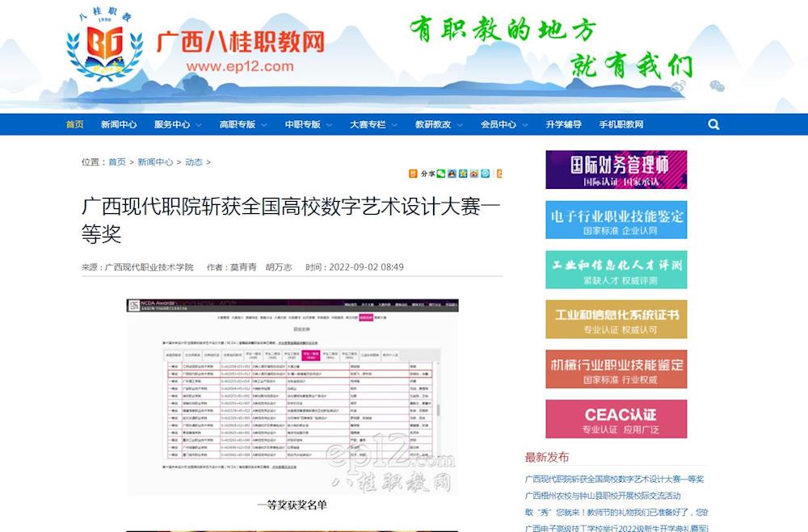Open 广西梧州农校与钟山县职校 latest news link

click(602, 496)
